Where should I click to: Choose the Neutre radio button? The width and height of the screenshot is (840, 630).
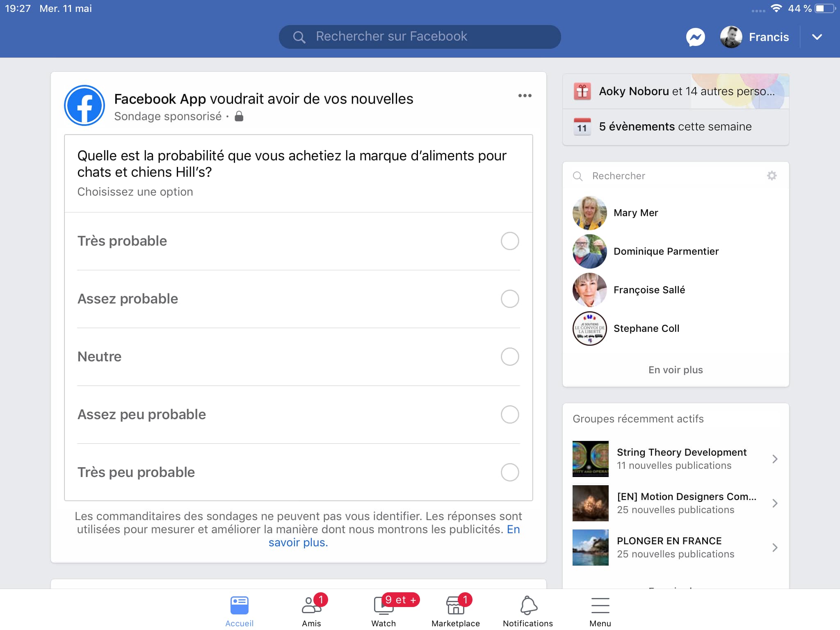pyautogui.click(x=509, y=357)
